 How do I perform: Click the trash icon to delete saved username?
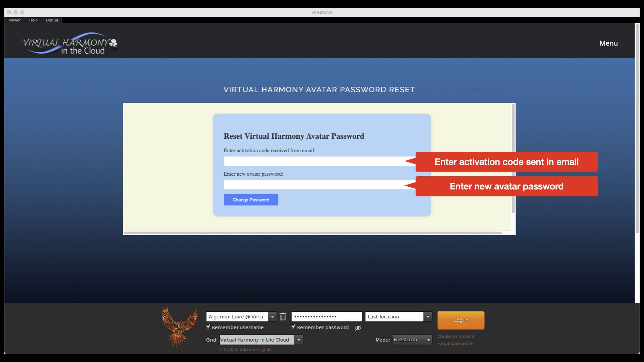[283, 316]
